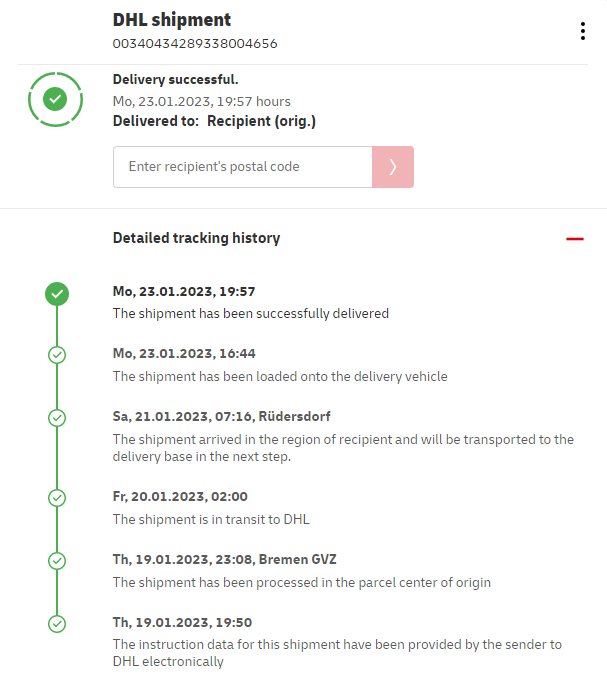Image resolution: width=607 pixels, height=684 pixels.
Task: Click the Delivered to Recipient (orig.) text
Action: [x=214, y=121]
